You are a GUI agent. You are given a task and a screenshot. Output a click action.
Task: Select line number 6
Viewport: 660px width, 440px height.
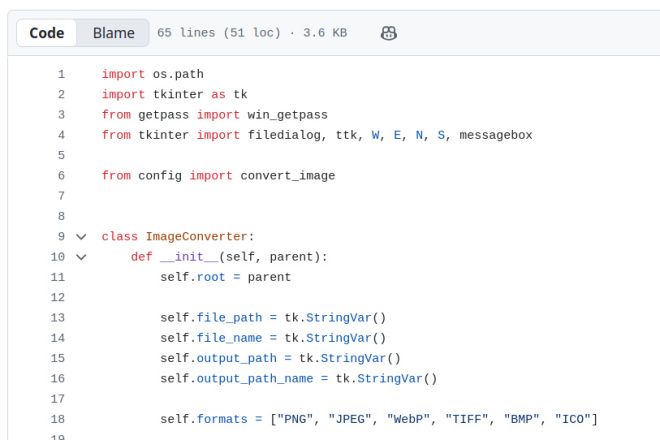tap(61, 176)
